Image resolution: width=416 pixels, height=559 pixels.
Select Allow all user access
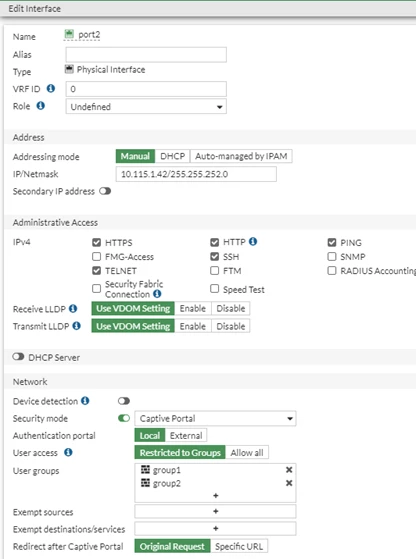(x=247, y=453)
